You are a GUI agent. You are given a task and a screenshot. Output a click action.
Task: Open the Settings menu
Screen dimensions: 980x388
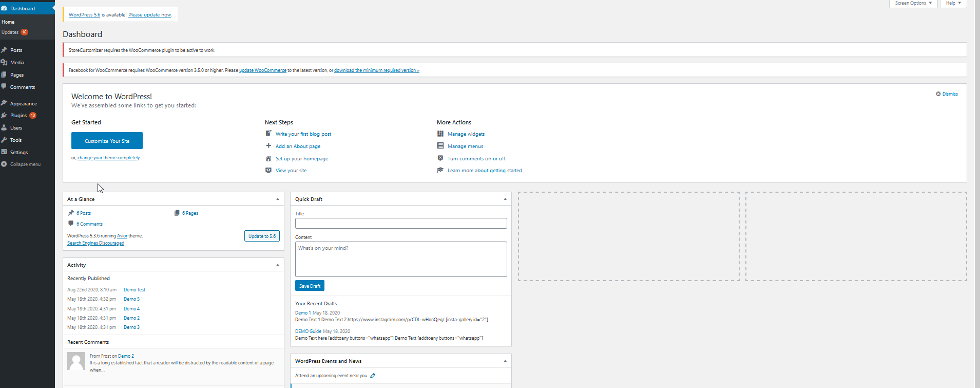point(19,153)
